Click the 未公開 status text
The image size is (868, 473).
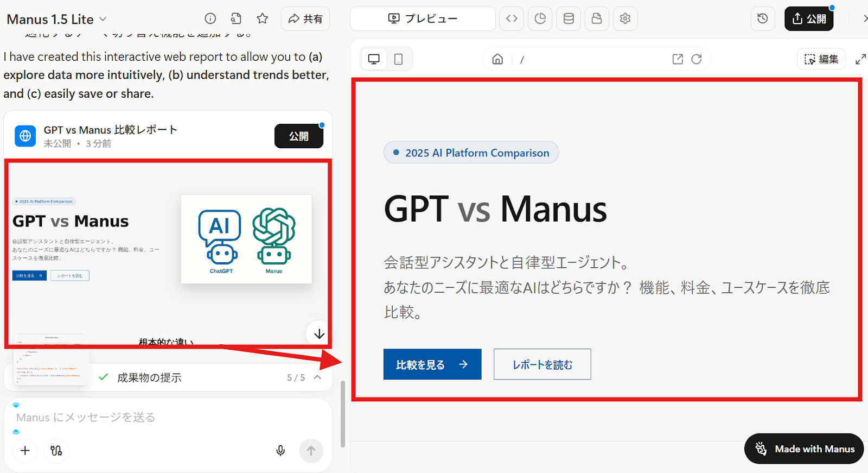pos(58,143)
